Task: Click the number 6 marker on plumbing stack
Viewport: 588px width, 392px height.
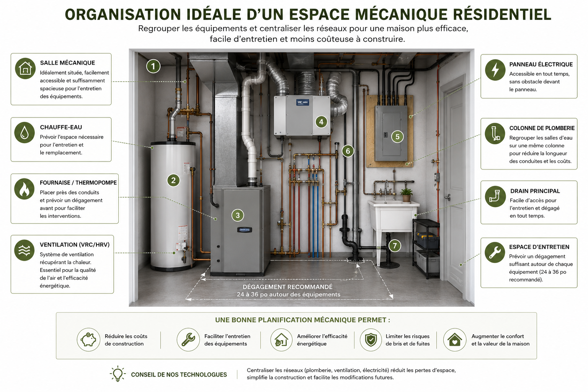Action: click(x=348, y=151)
